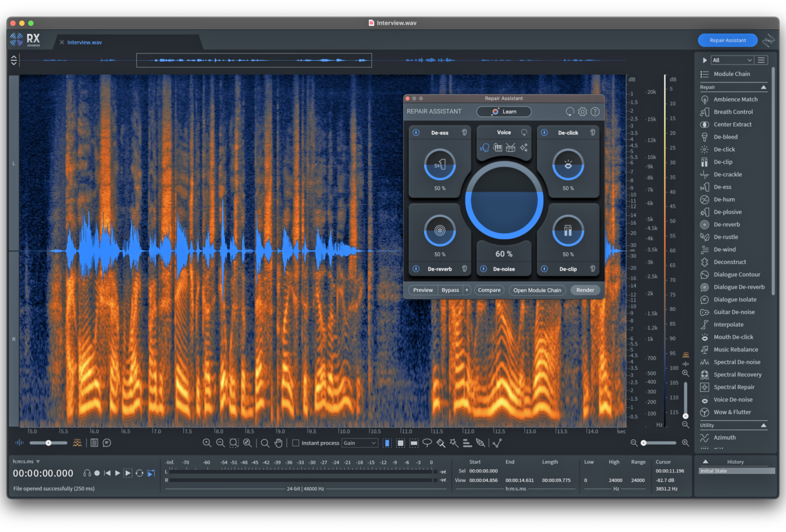This screenshot has width=786, height=532.
Task: Adjust horizontal time zoom slider
Action: [x=659, y=443]
